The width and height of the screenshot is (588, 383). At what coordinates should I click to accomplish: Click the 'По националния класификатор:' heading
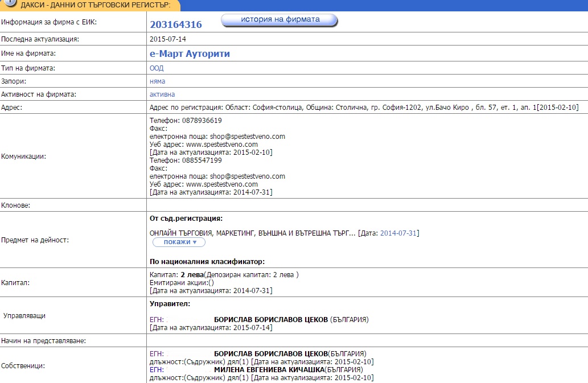click(207, 262)
